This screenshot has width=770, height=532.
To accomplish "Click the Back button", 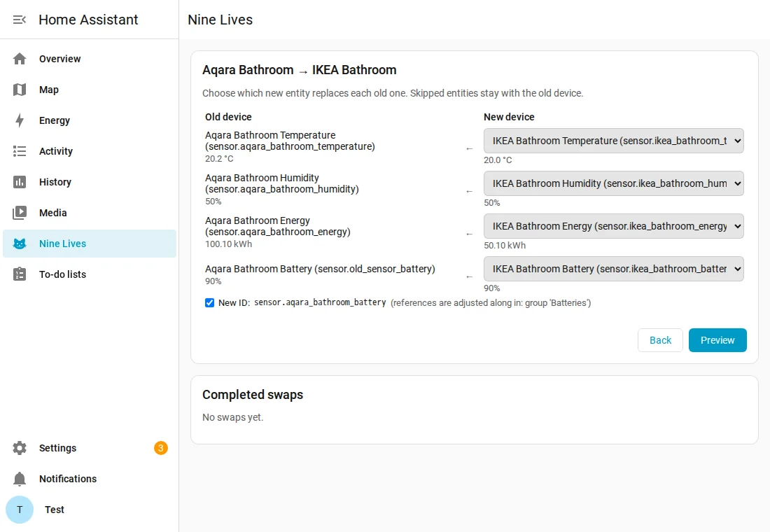I will click(660, 340).
